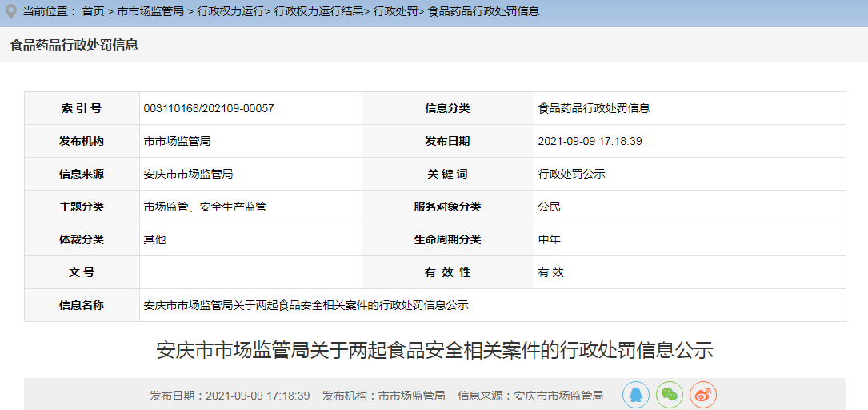Share the article via the WeChat icon
The image size is (868, 410).
[670, 395]
